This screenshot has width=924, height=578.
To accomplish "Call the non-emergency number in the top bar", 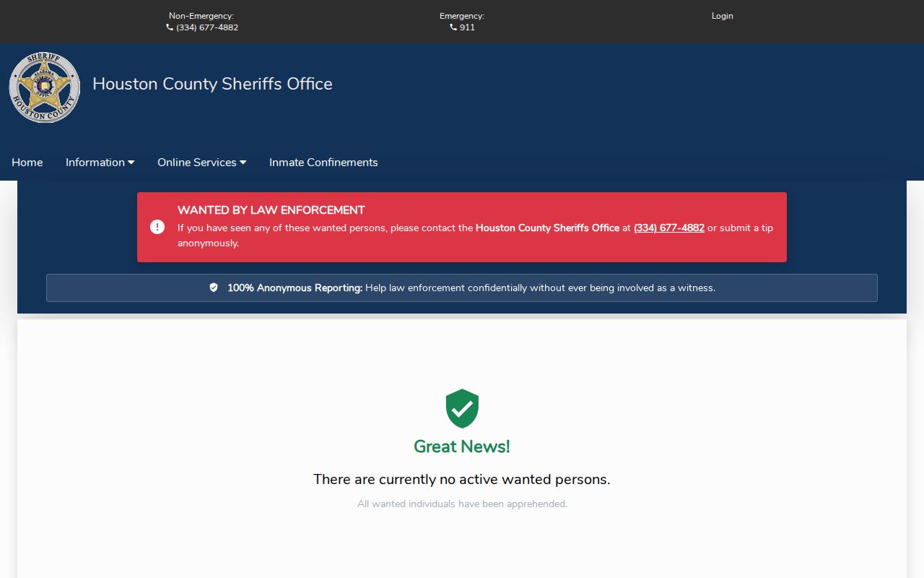I will pos(207,27).
